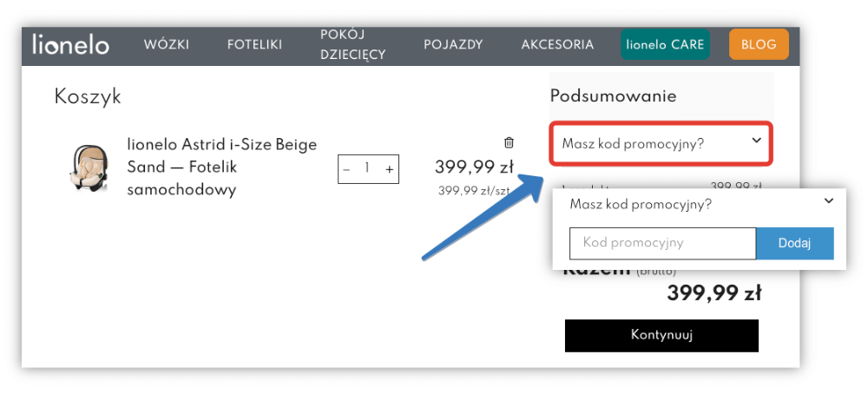Expand the highlighted promo code chevron
The width and height of the screenshot is (868, 394).
[756, 141]
